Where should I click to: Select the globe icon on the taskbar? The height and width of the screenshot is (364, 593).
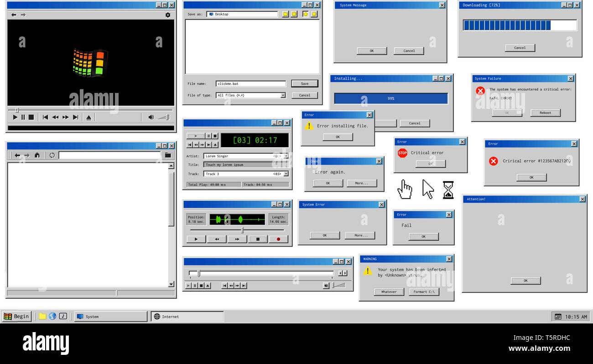point(53,316)
